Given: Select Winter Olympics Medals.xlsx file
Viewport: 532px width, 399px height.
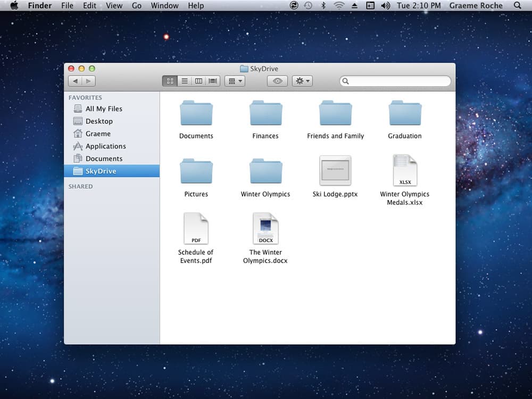Looking at the screenshot, I should pos(405,171).
